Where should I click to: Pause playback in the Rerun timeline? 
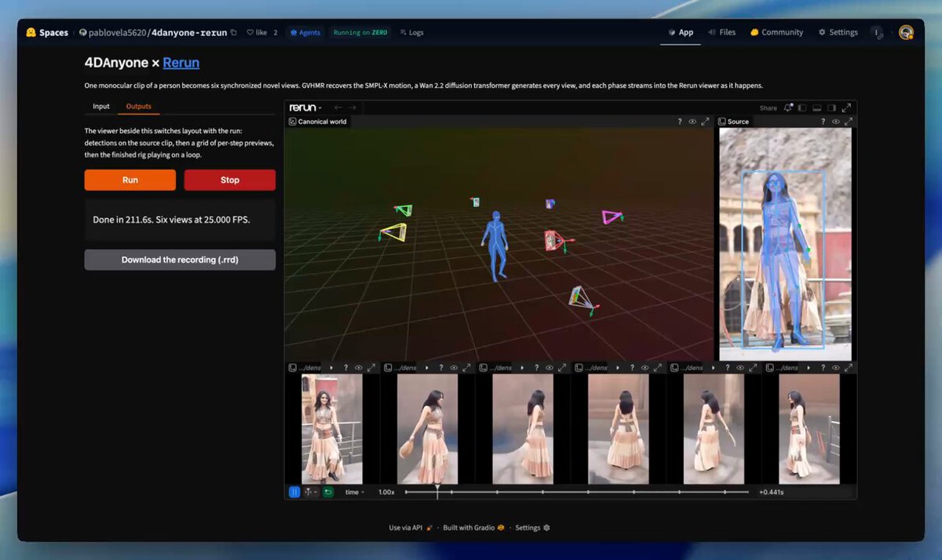294,492
